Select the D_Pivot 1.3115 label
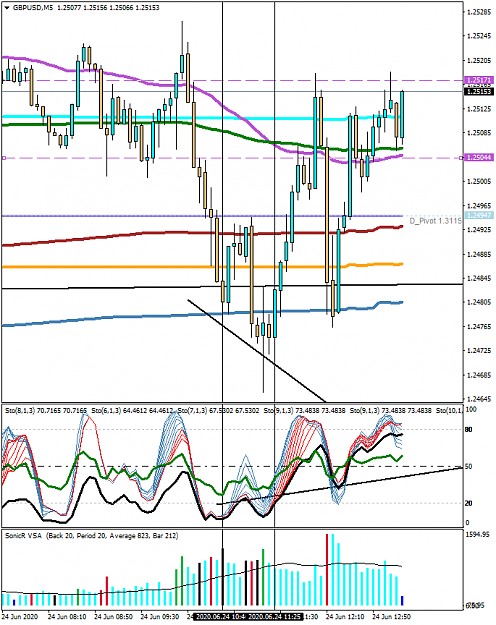The width and height of the screenshot is (496, 625). [x=435, y=221]
